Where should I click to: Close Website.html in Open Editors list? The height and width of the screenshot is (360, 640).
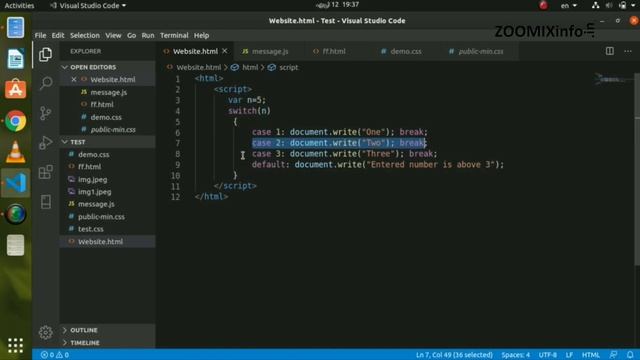pyautogui.click(x=74, y=80)
